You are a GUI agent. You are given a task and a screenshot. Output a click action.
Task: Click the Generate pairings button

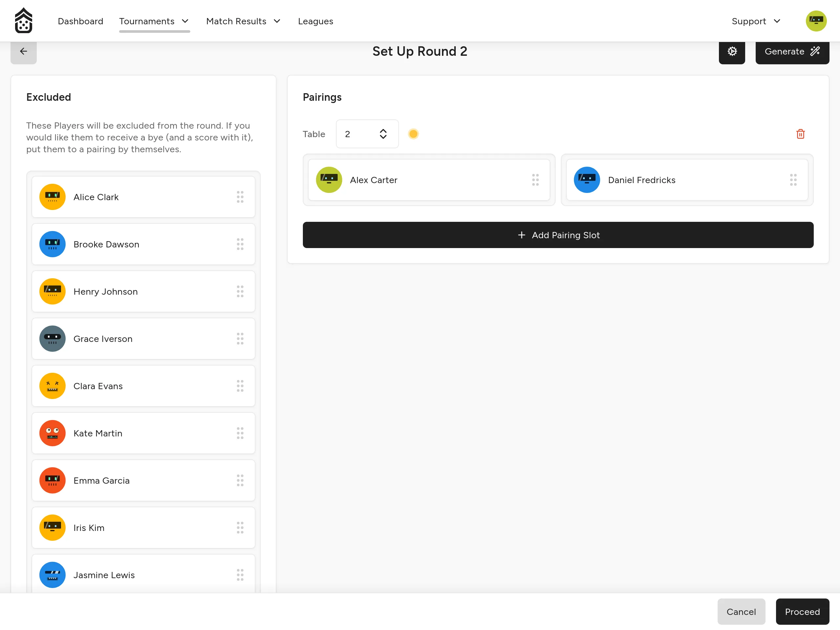point(792,52)
